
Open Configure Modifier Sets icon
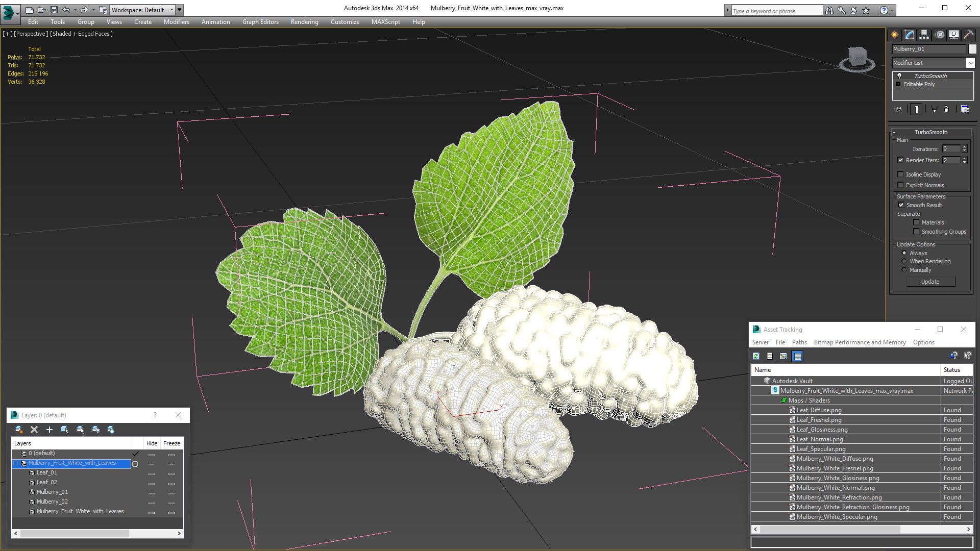(x=965, y=109)
